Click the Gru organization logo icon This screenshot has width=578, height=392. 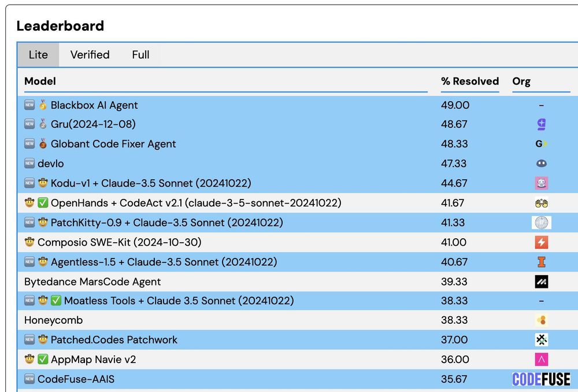coord(541,124)
